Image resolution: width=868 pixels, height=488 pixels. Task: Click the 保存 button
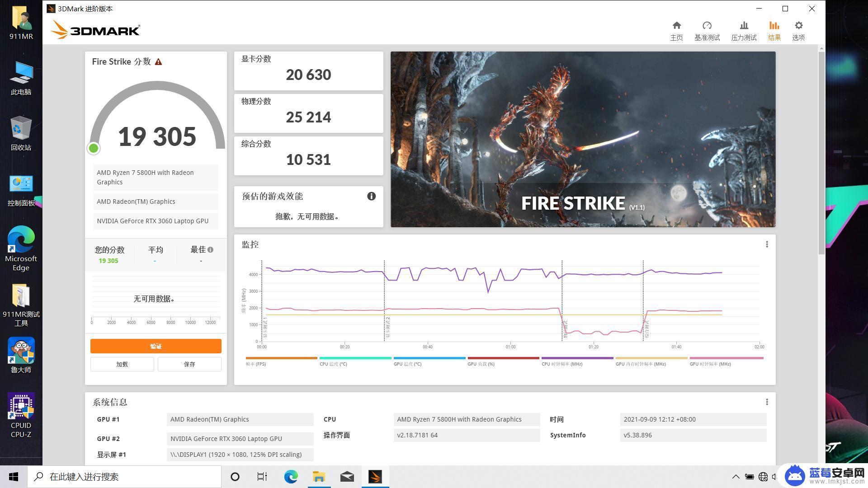tap(189, 364)
